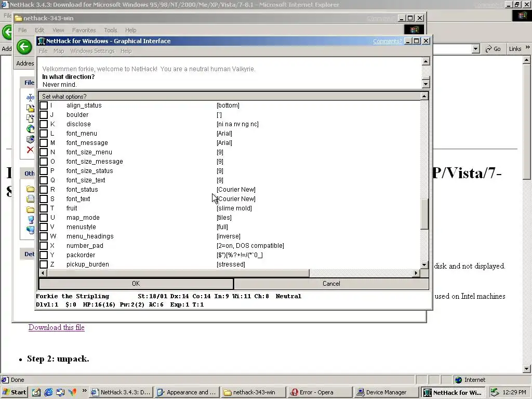This screenshot has width=532, height=399.
Task: Open the NetHack File menu
Action: 43,51
